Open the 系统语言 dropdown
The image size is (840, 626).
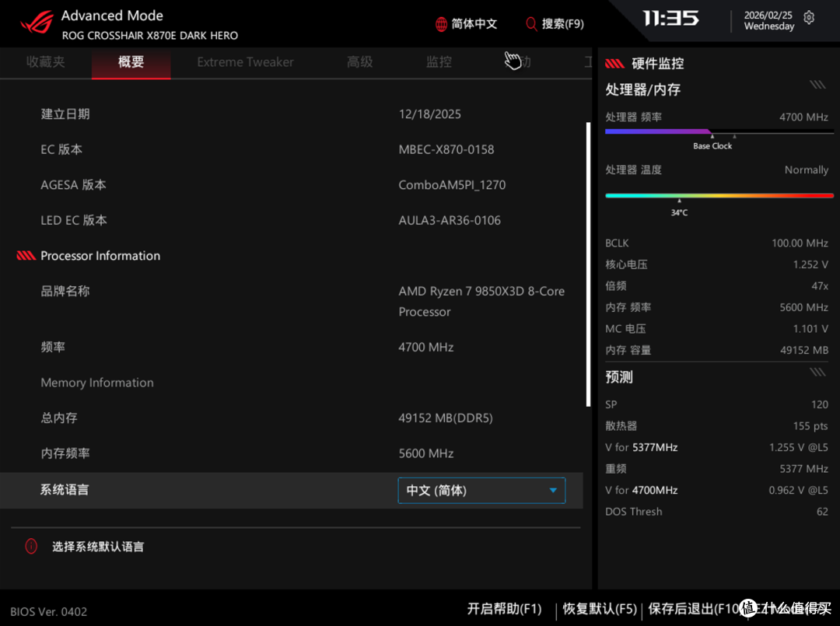[481, 491]
